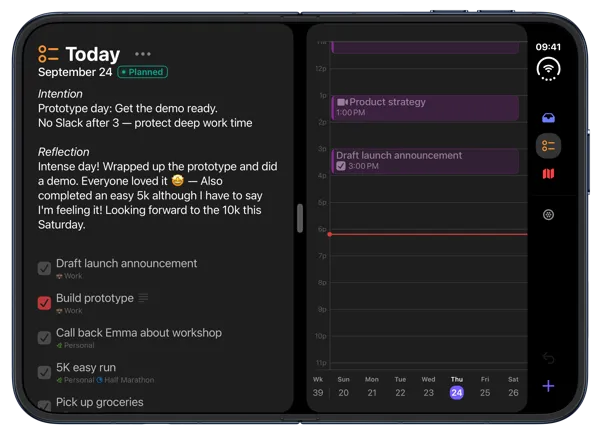Image resolution: width=600 pixels, height=436 pixels.
Task: Click the 5K easy run task title
Action: coord(86,367)
